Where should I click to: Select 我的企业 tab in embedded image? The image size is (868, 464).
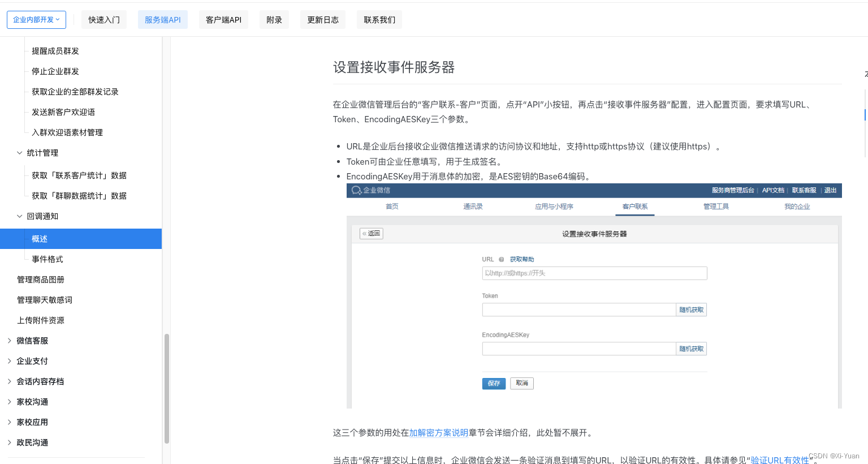pos(797,207)
